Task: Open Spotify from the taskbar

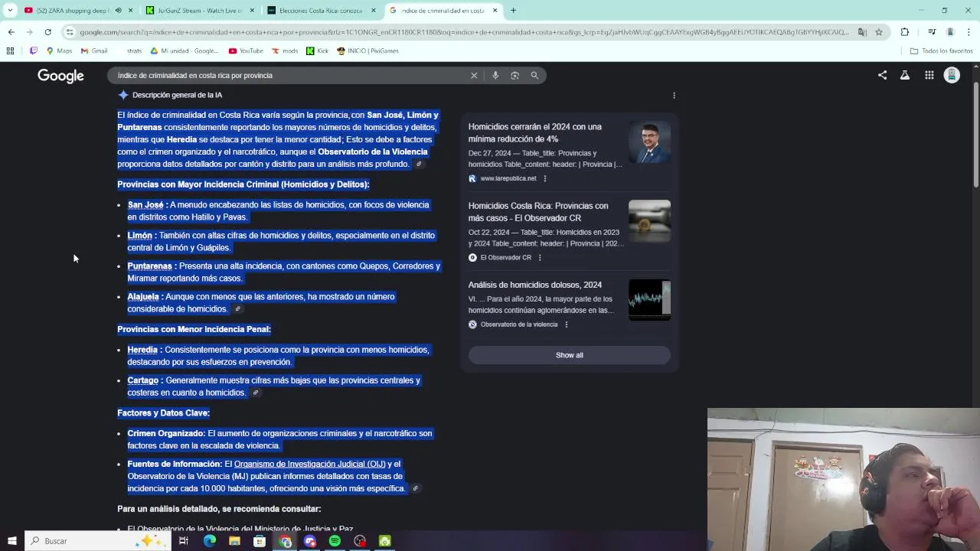Action: (335, 541)
